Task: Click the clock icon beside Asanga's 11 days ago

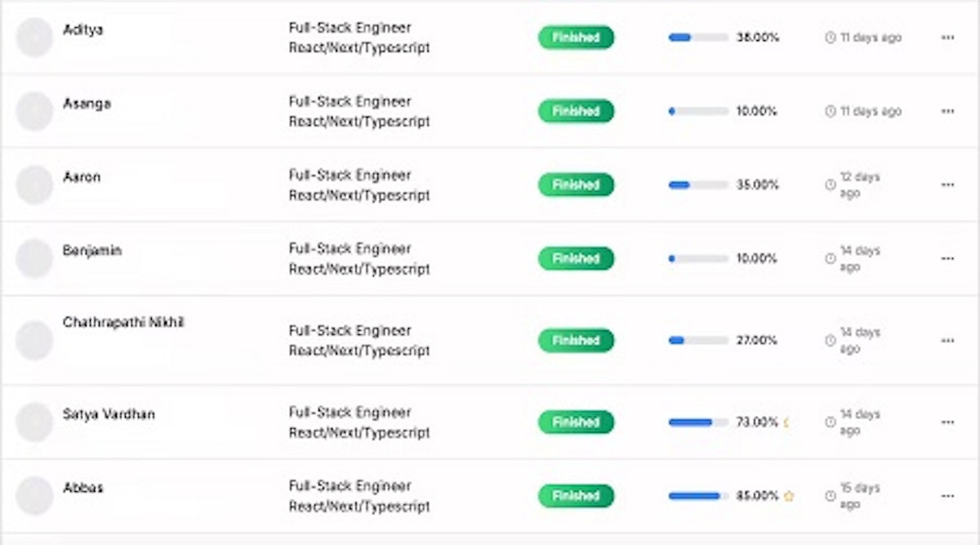Action: pyautogui.click(x=831, y=111)
